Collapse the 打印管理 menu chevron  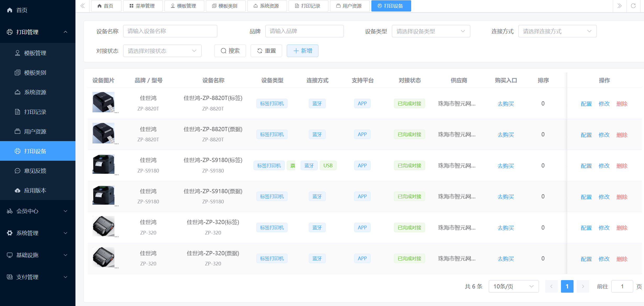pos(65,32)
